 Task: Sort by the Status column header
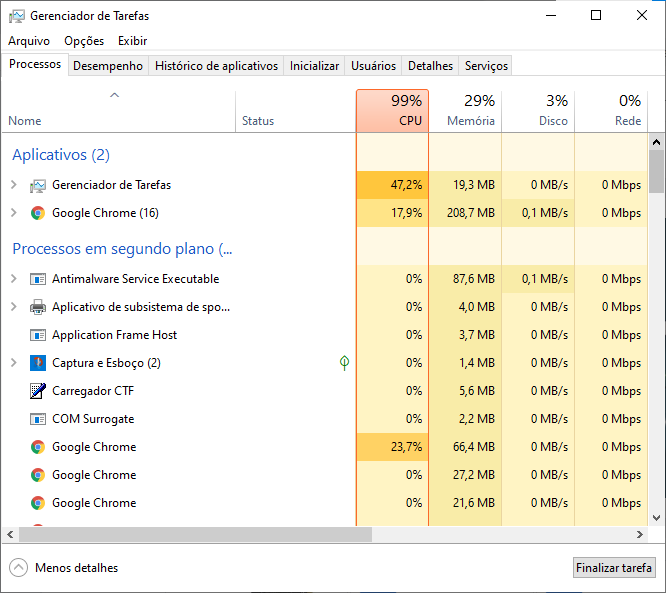tap(296, 111)
